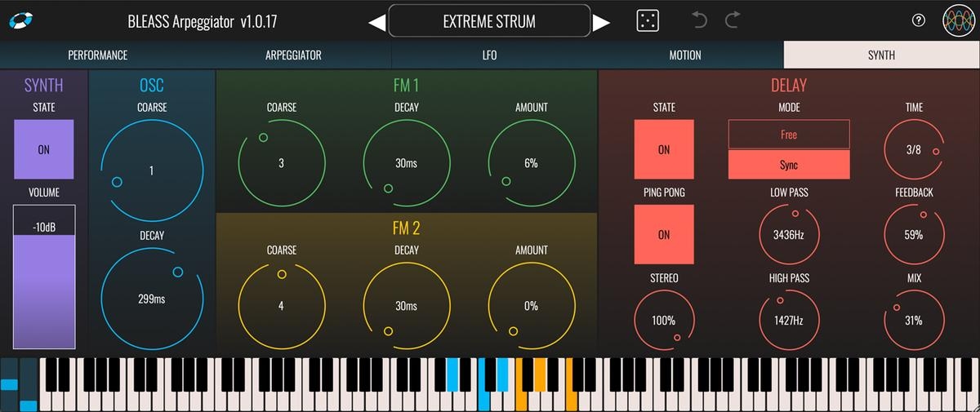Open the EXTREME STRUM preset selector
Screen dimensions: 980x412
[x=489, y=21]
